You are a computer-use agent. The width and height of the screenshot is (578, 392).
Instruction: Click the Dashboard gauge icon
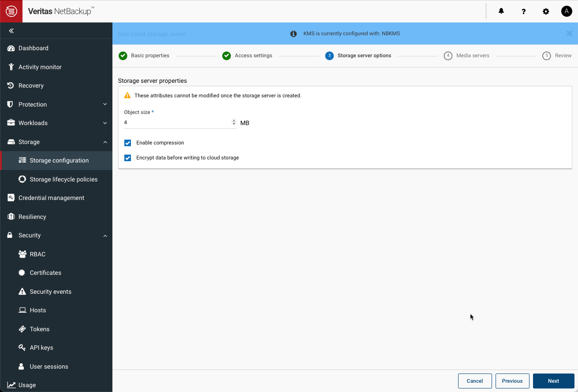(x=11, y=48)
